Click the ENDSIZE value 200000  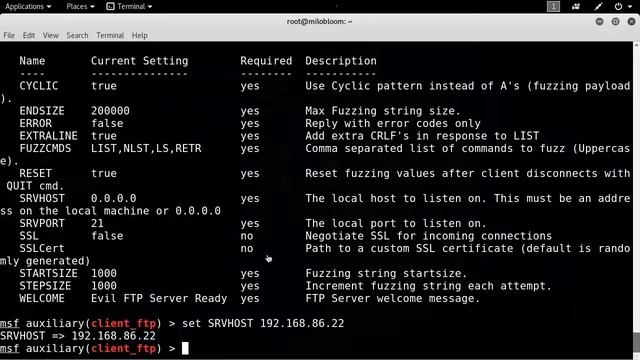(110, 111)
